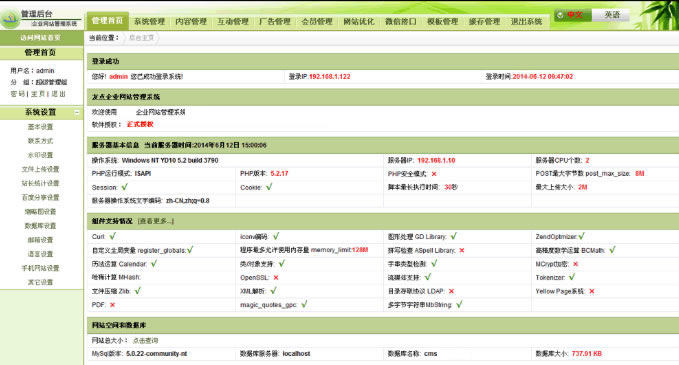Viewport: 679px width, 365px height.
Task: Click the 退出 link under user info
Action: coord(58,94)
